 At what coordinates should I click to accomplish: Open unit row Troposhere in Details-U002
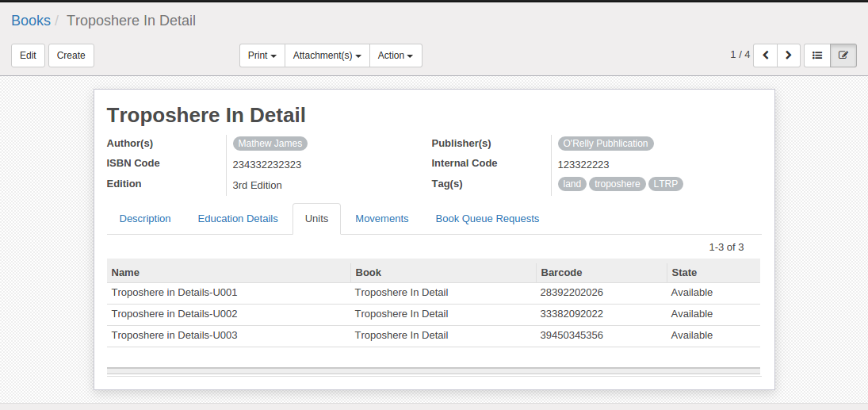[174, 314]
